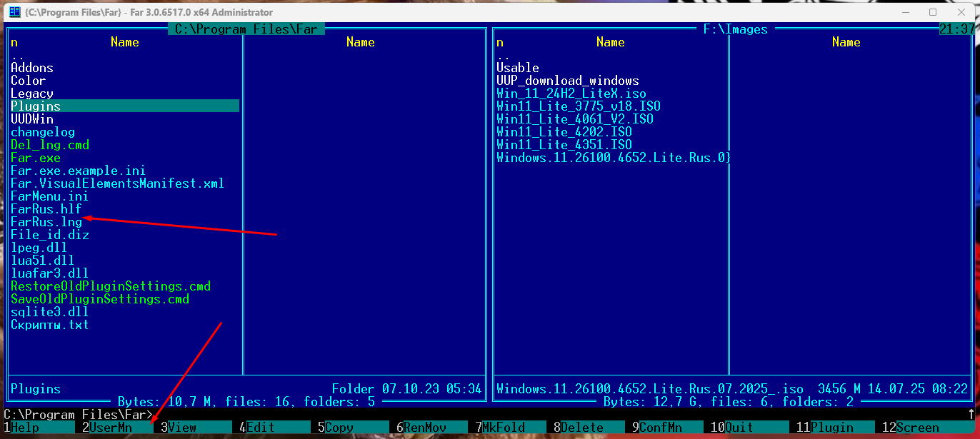Screen dimensions: 980x439
Task: Select the Color folder
Action: 29,81
